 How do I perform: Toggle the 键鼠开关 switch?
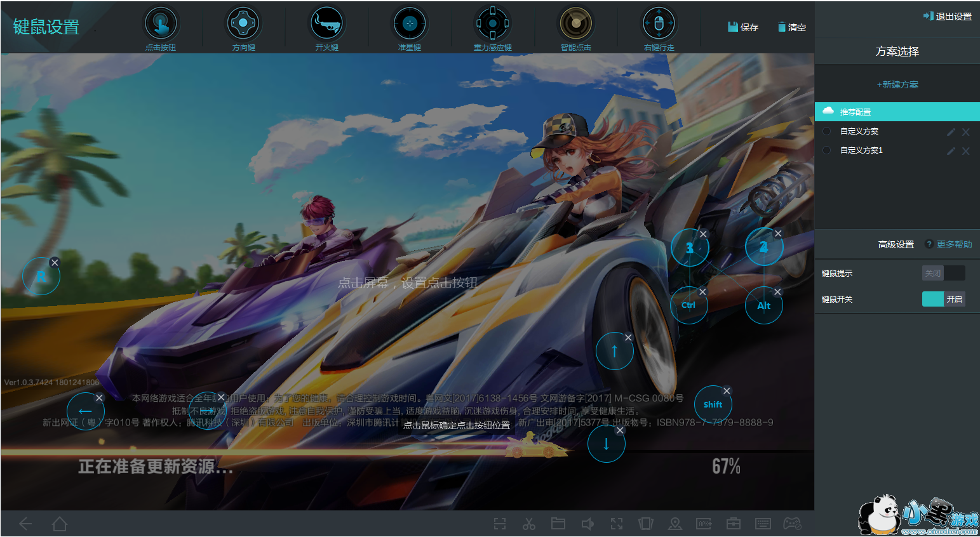click(944, 299)
